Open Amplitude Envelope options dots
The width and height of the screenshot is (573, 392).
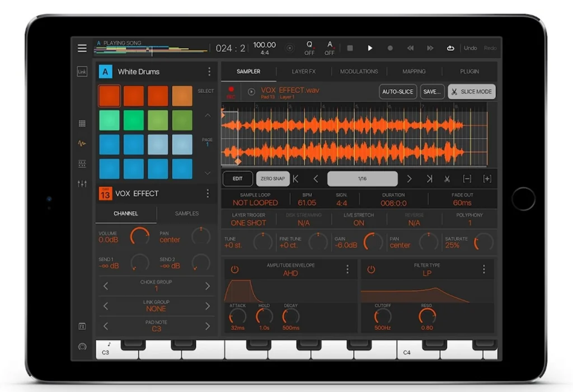(347, 270)
